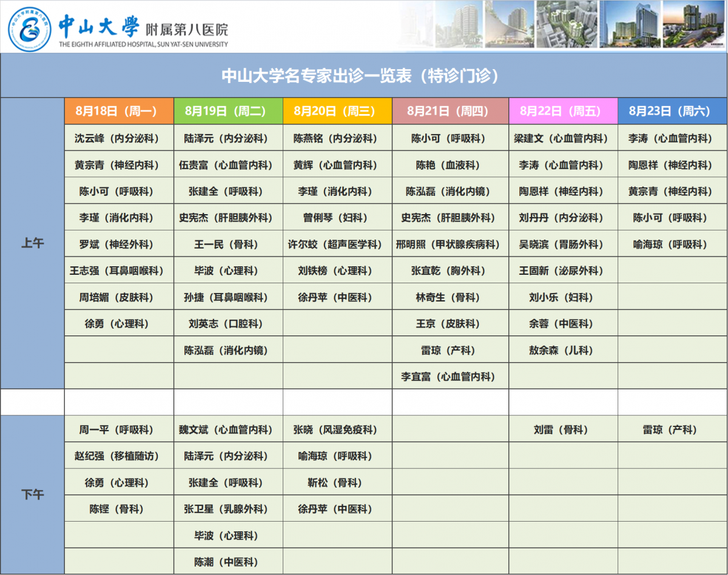
Task: Switch to the green 8月19日（周二） header
Action: (228, 111)
